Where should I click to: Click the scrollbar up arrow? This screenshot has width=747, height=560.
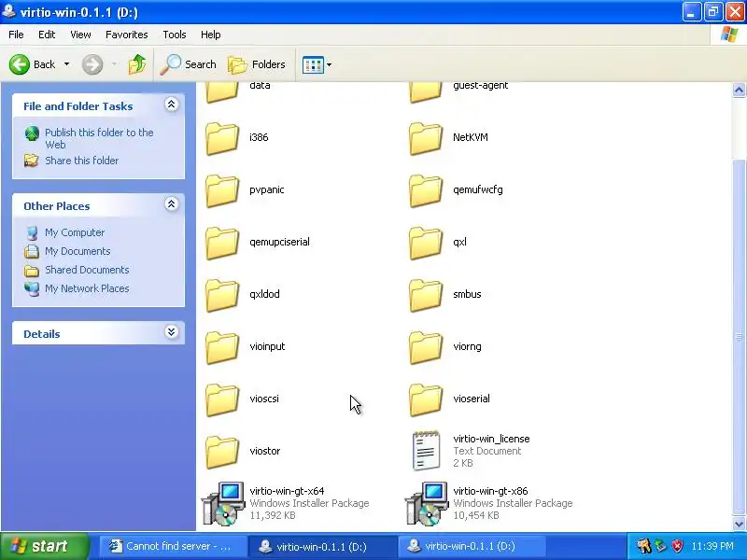[x=739, y=90]
